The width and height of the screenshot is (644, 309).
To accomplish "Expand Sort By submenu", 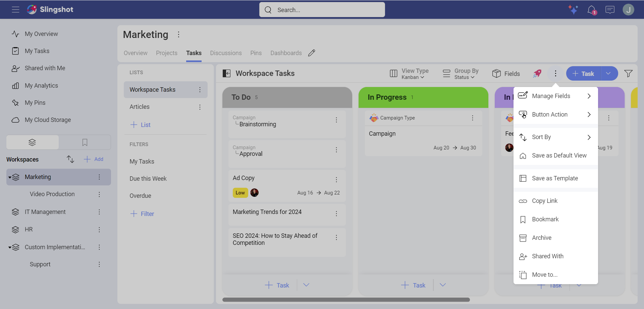I will pyautogui.click(x=556, y=137).
